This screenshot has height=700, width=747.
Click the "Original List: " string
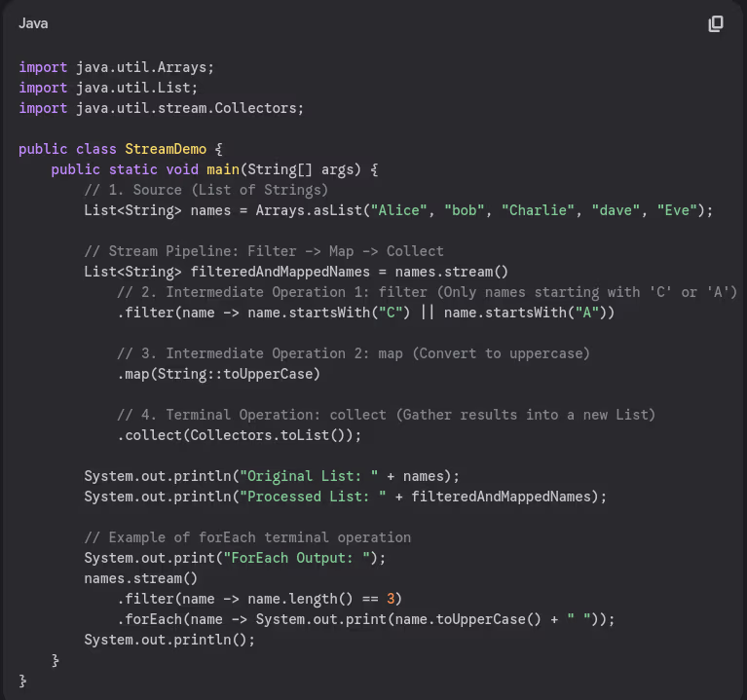pos(305,476)
